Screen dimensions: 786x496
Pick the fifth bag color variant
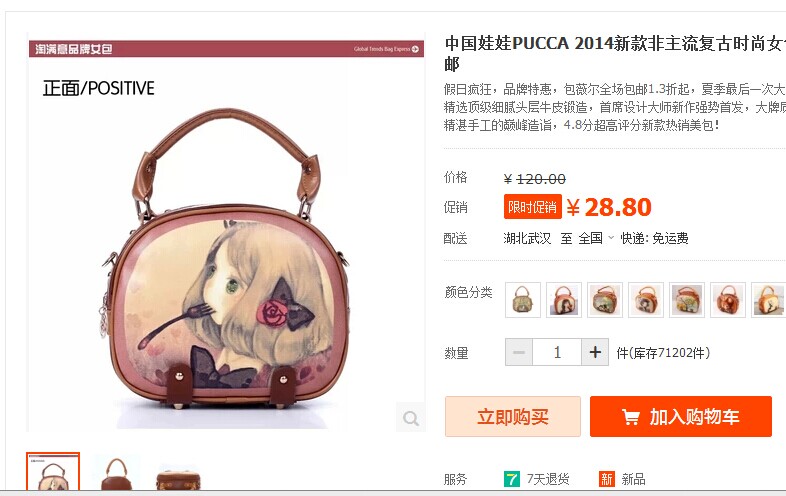click(x=687, y=300)
